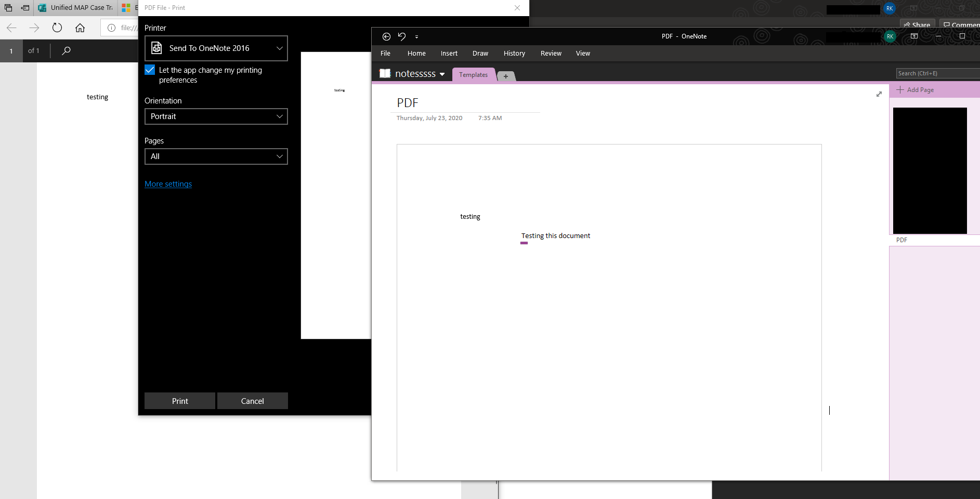Open the Pages All dropdown
Viewport: 980px width, 499px height.
[216, 156]
